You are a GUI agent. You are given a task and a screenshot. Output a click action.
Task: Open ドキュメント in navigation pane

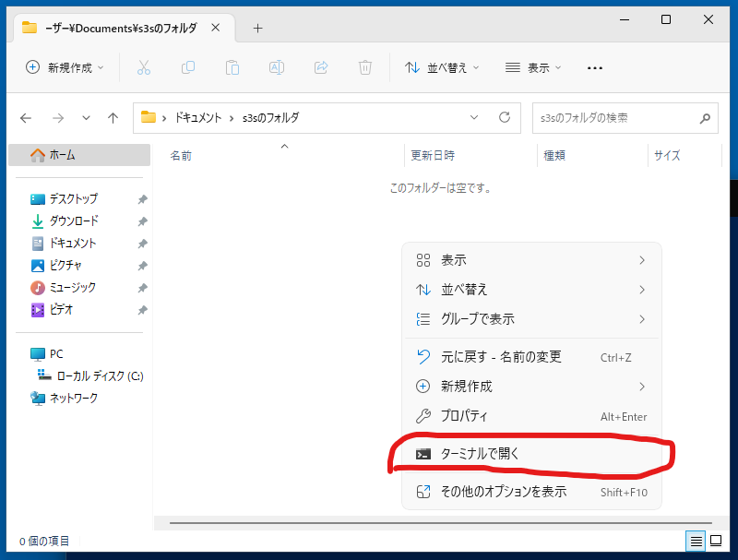73,244
